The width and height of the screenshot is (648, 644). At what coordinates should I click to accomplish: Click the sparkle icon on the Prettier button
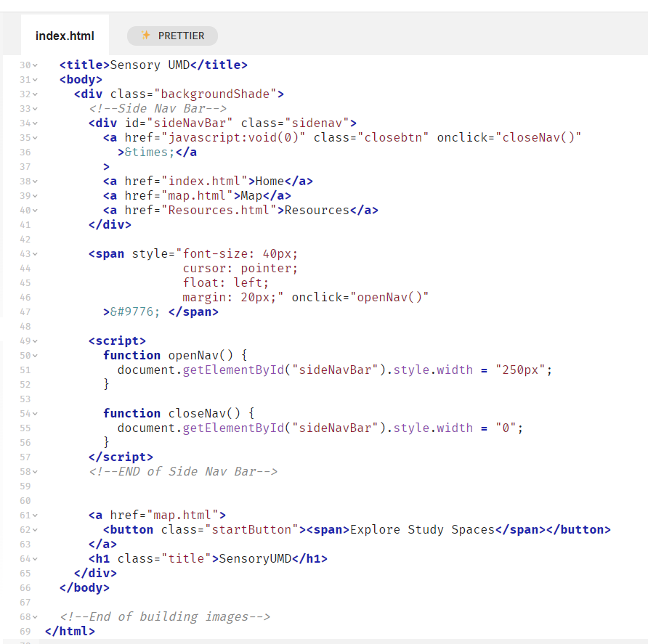point(145,36)
